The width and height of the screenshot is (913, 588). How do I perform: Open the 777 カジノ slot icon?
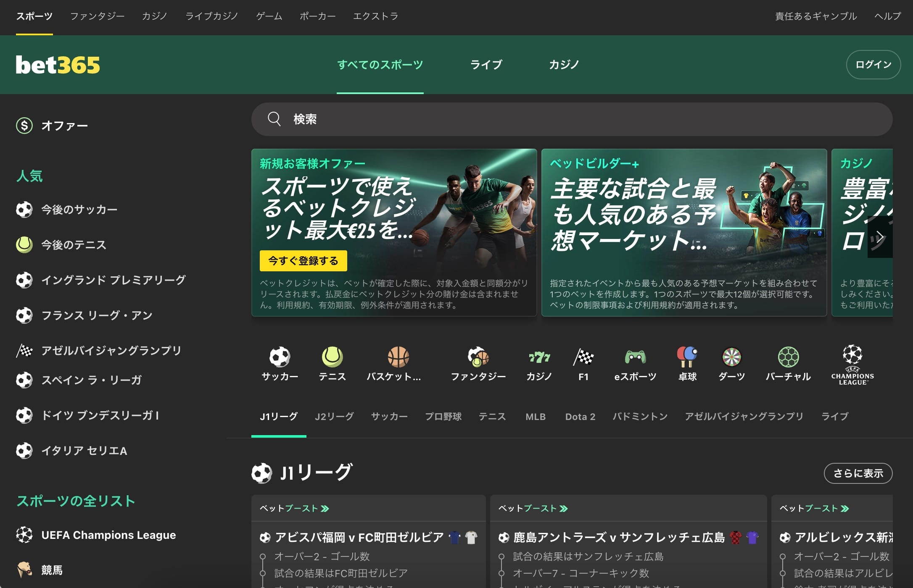pyautogui.click(x=539, y=357)
